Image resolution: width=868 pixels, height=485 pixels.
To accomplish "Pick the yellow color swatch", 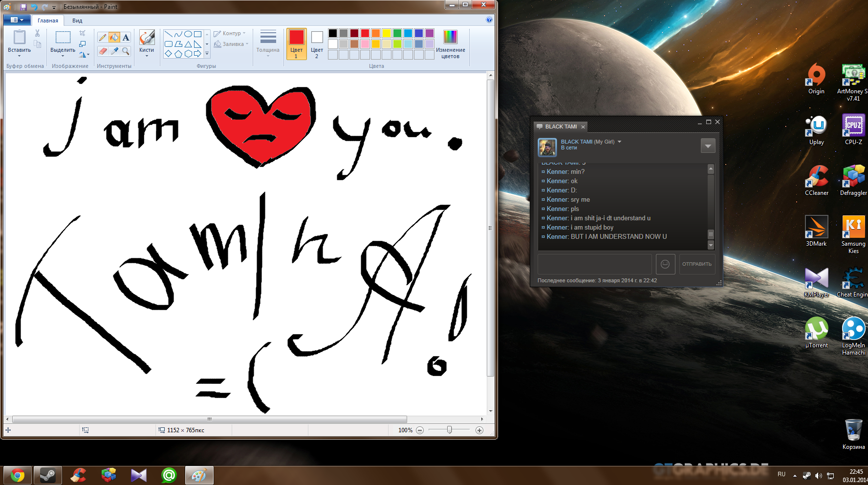I will pyautogui.click(x=387, y=33).
